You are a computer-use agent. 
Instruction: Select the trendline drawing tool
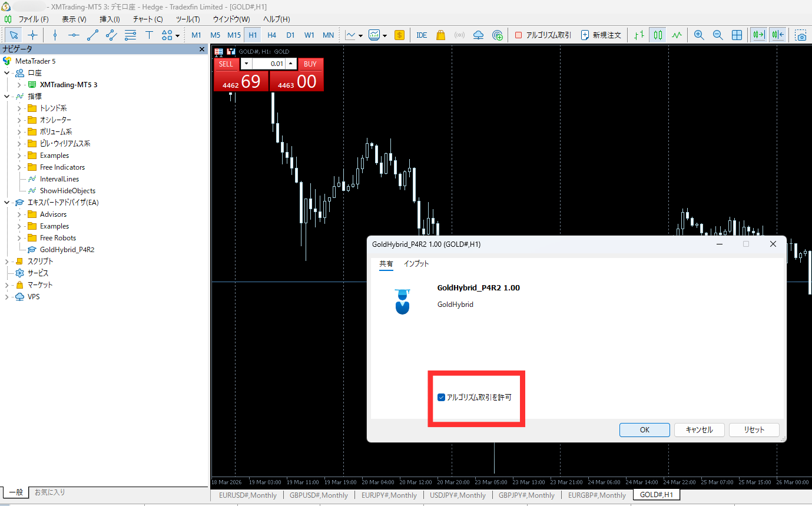tap(92, 35)
